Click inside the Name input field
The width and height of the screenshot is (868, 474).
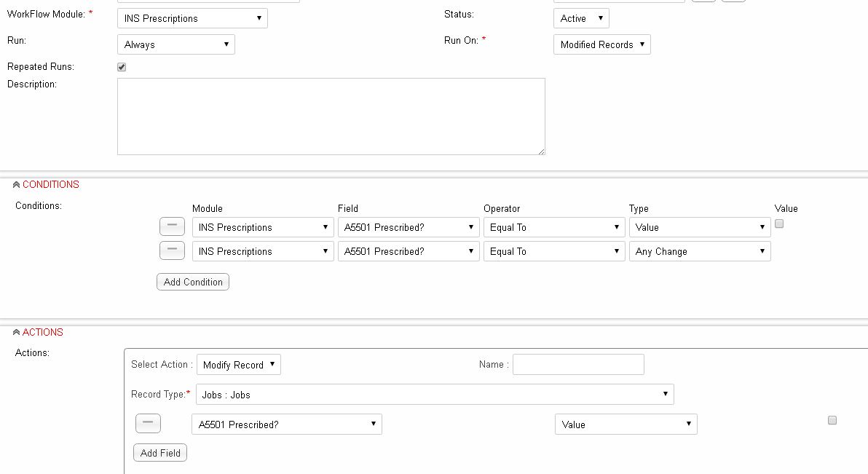[578, 364]
